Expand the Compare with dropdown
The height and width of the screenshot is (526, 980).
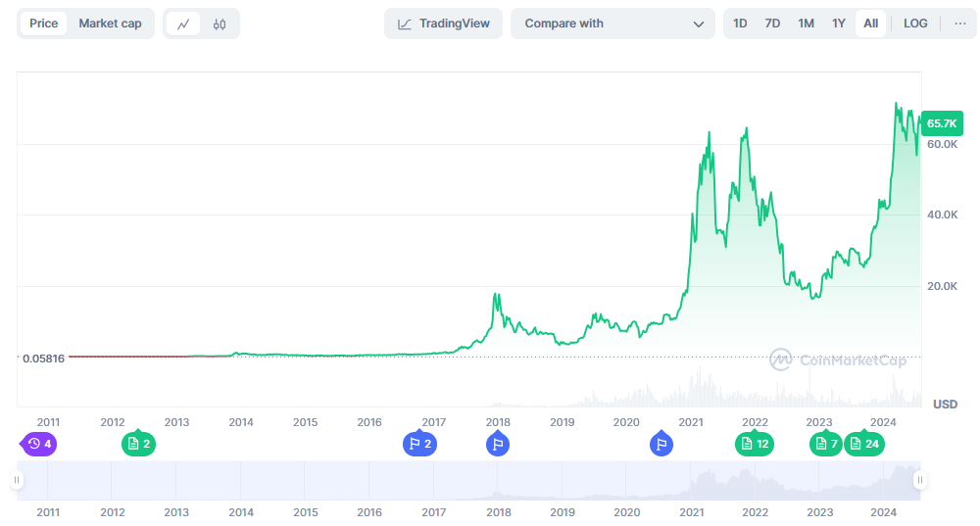tap(612, 24)
